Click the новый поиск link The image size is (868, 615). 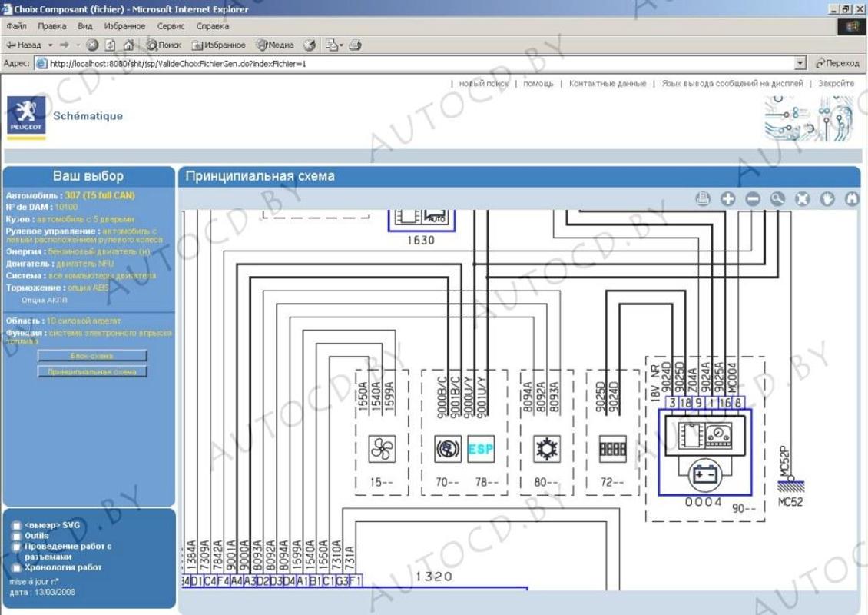click(x=483, y=84)
